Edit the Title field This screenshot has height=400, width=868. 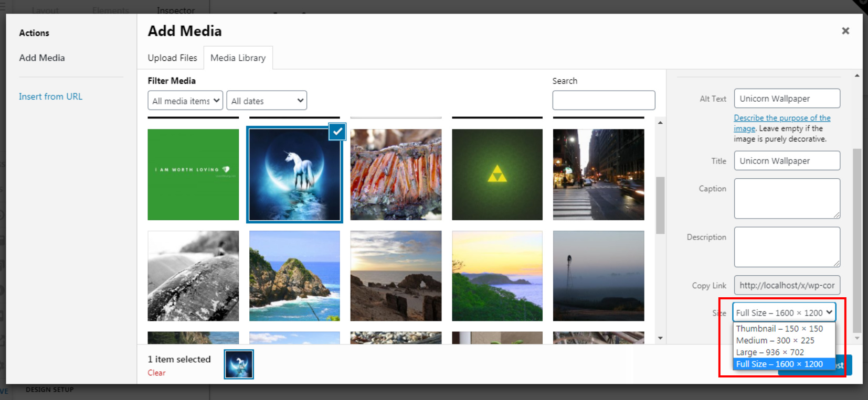point(787,161)
